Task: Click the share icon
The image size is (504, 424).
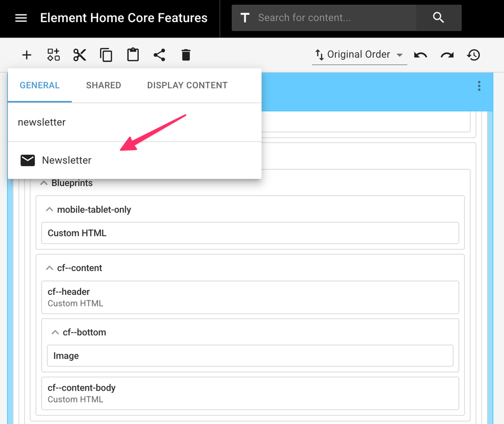Action: pos(159,55)
